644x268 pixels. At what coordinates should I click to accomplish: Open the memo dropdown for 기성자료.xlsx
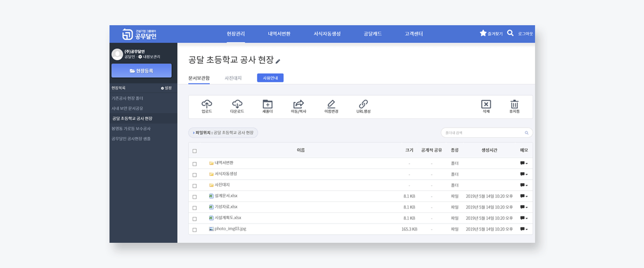point(524,207)
